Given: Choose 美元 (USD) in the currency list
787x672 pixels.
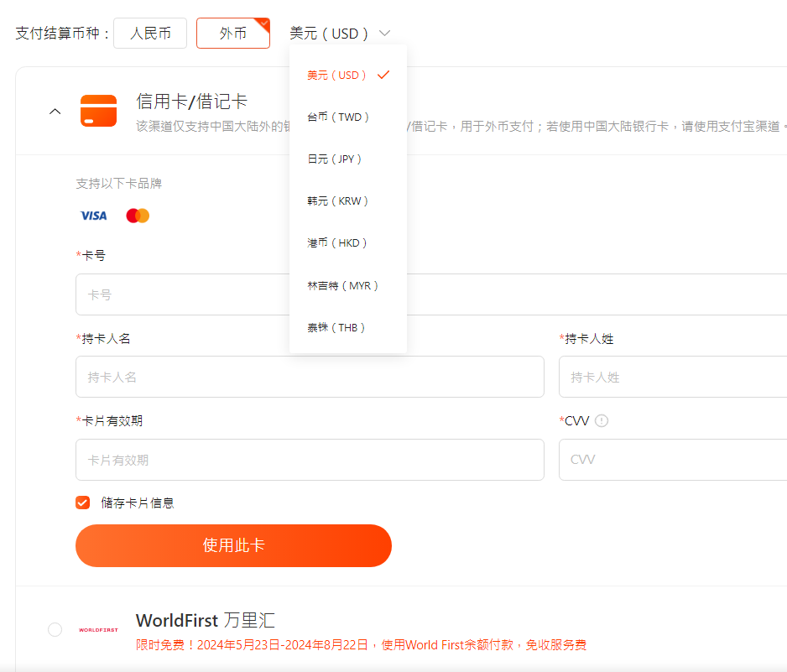Looking at the screenshot, I should pos(348,76).
